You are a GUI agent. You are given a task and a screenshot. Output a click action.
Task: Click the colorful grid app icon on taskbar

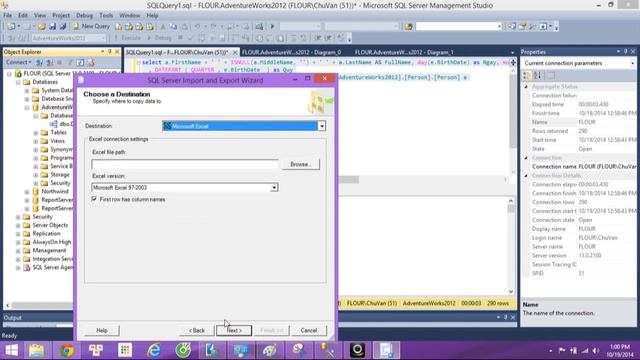pyautogui.click(x=125, y=350)
